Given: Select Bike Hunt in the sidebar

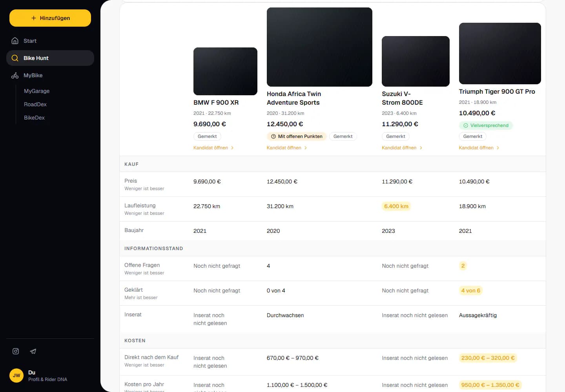Looking at the screenshot, I should pyautogui.click(x=50, y=58).
